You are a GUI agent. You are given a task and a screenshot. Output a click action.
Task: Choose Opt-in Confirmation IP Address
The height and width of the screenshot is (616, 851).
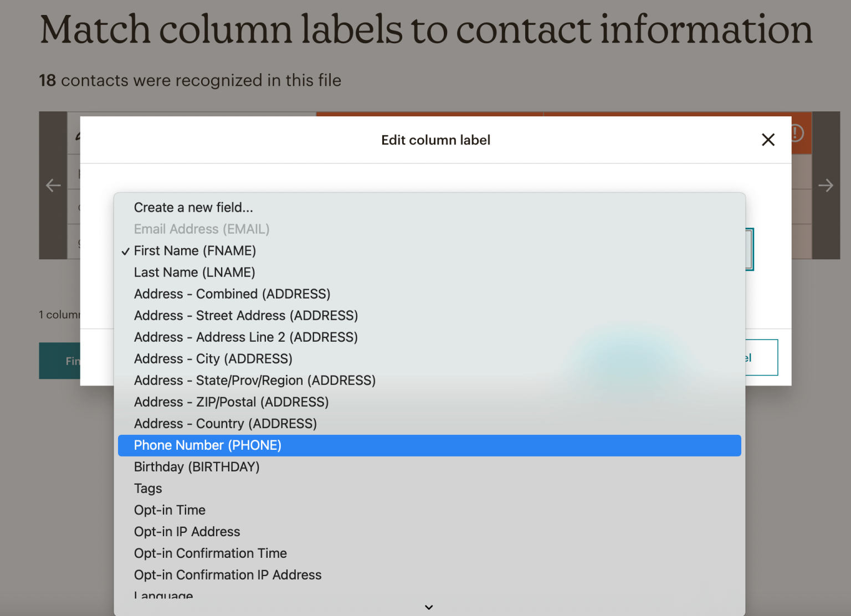pos(228,574)
